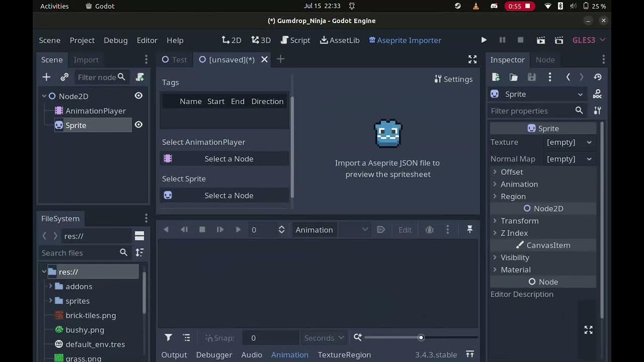Add a new node with plus icon
This screenshot has height=362, width=644.
tap(46, 77)
